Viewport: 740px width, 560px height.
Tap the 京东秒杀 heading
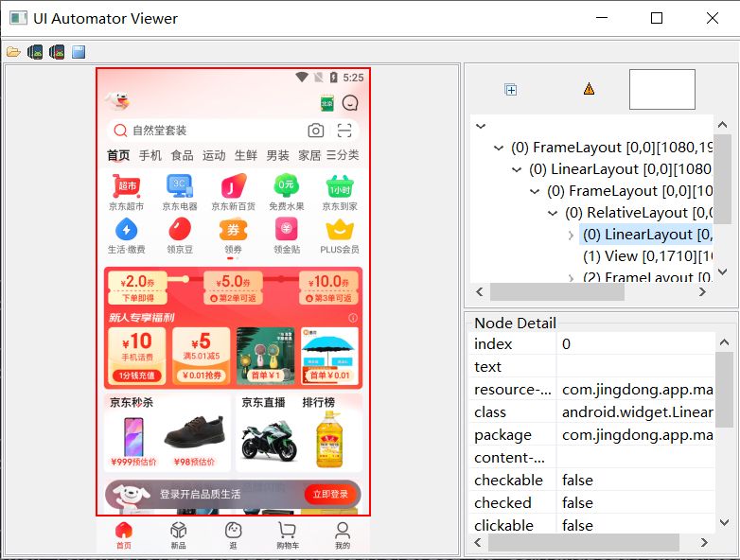[132, 402]
